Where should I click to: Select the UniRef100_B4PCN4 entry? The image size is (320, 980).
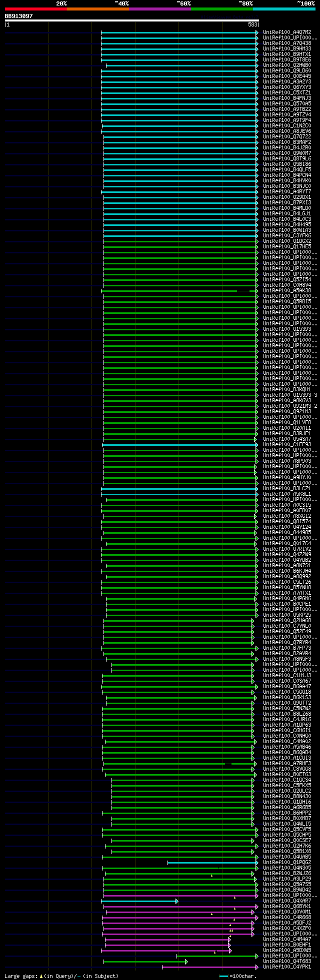pyautogui.click(x=287, y=175)
